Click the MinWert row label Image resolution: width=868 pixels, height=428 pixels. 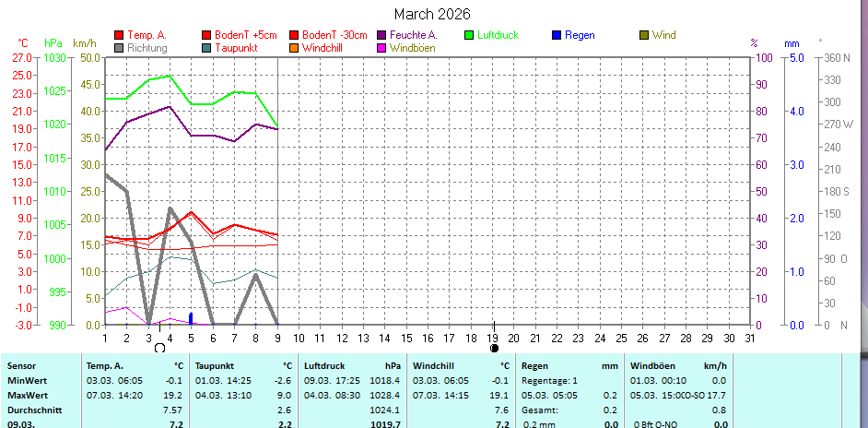click(28, 380)
